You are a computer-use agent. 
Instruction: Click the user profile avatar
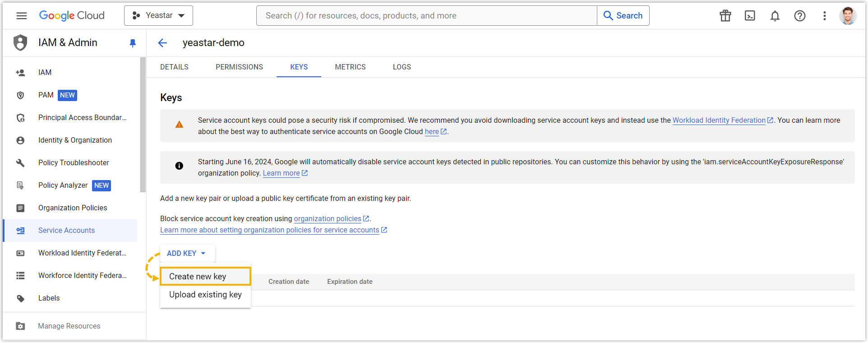pyautogui.click(x=847, y=16)
